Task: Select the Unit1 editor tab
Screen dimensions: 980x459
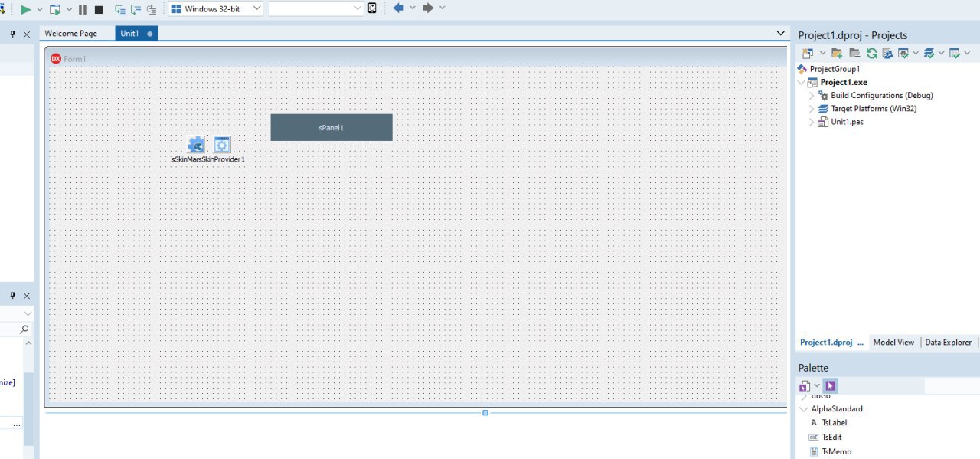Action: (x=136, y=34)
